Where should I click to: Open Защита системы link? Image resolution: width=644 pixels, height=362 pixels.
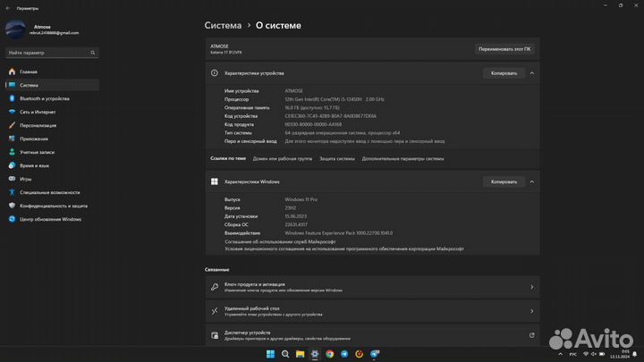click(337, 158)
